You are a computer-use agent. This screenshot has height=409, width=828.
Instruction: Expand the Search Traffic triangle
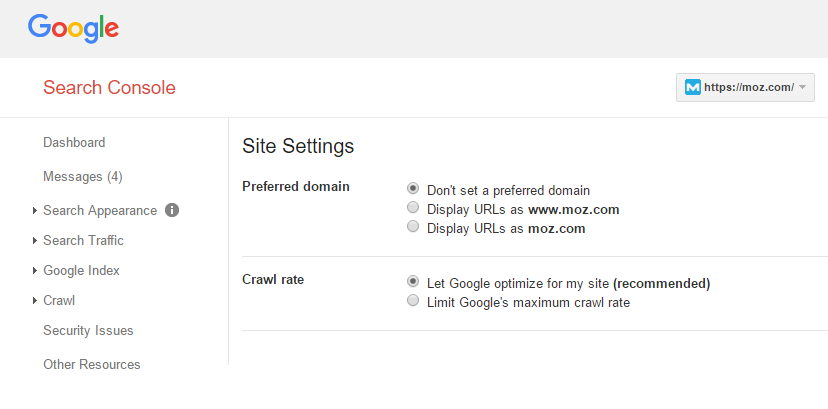click(35, 241)
